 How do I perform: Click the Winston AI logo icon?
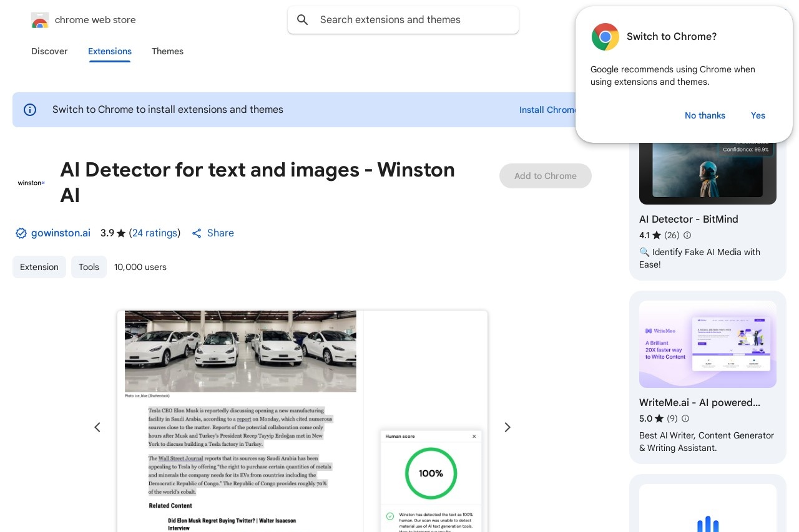(x=31, y=183)
